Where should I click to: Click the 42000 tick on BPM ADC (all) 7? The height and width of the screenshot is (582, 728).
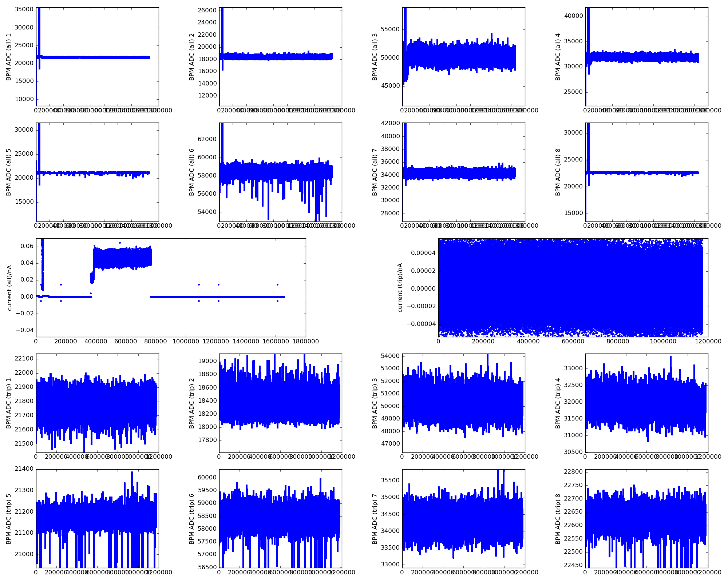coord(390,123)
